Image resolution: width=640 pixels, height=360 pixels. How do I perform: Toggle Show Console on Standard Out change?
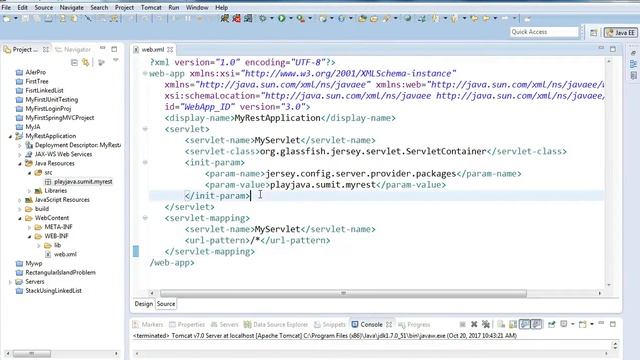click(x=525, y=324)
